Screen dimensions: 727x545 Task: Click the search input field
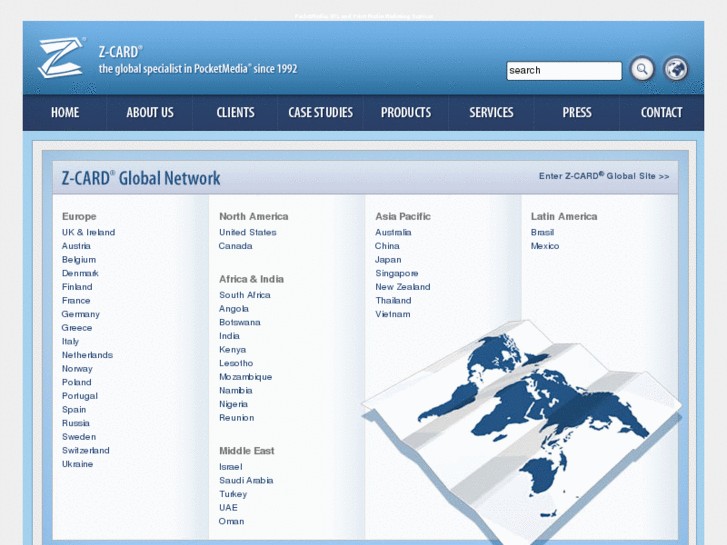pos(564,71)
